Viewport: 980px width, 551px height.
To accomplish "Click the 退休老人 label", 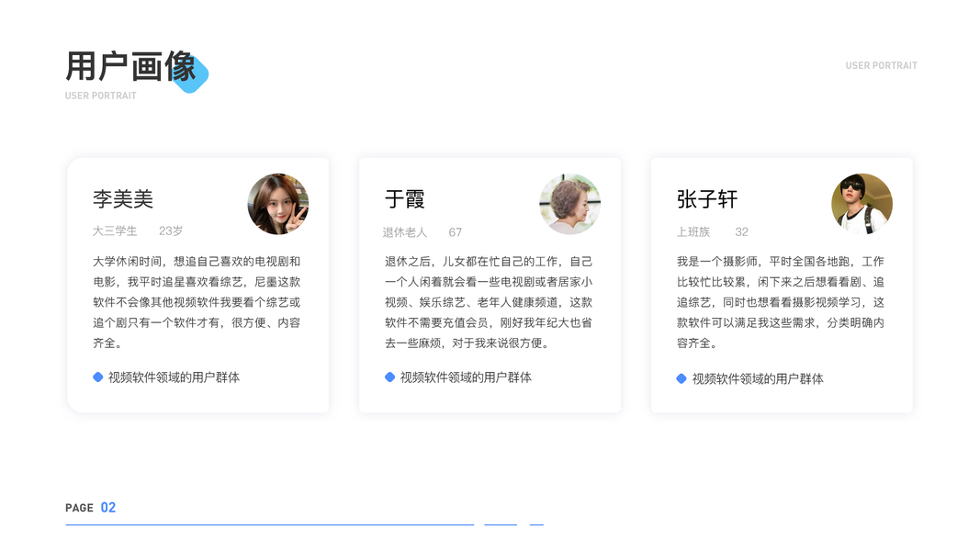I will coord(405,232).
